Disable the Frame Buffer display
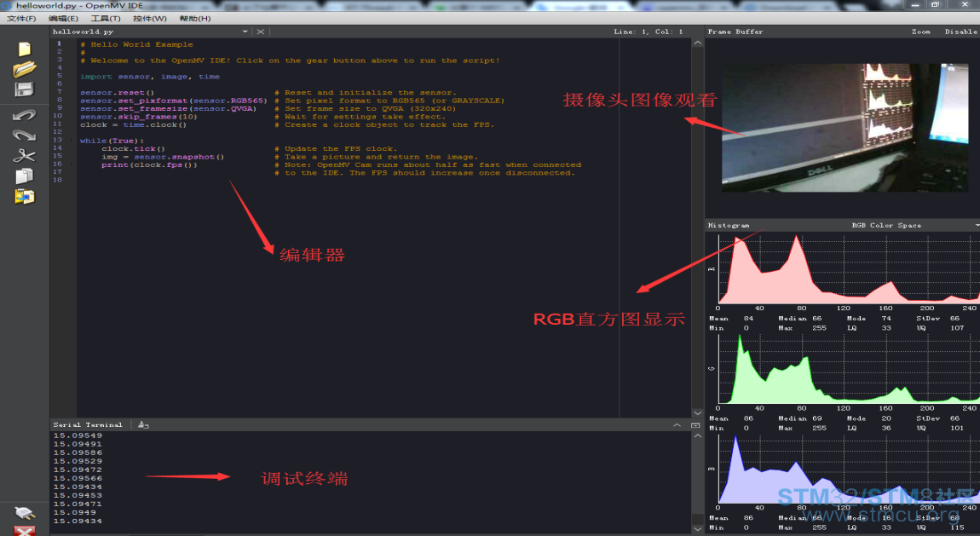980x536 pixels. 960,32
